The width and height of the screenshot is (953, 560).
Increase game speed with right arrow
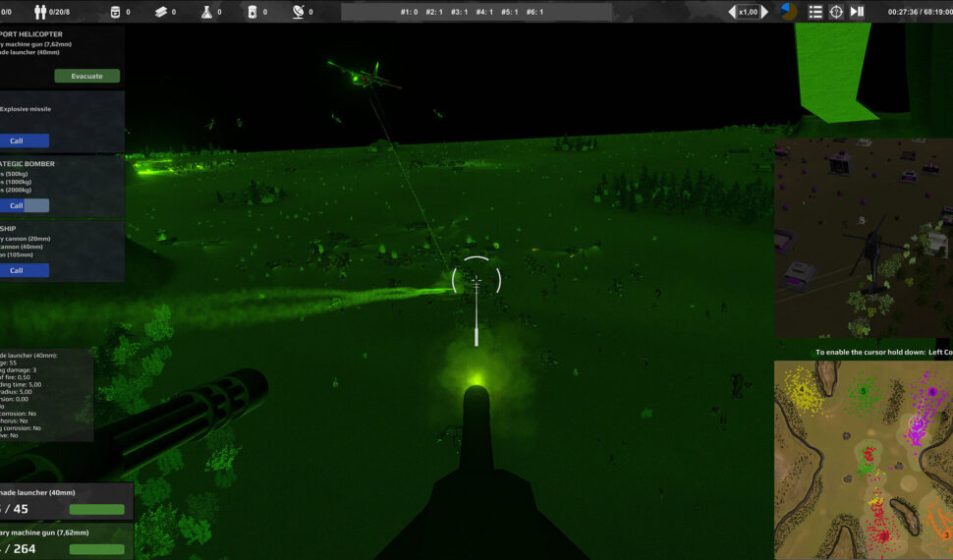(765, 12)
